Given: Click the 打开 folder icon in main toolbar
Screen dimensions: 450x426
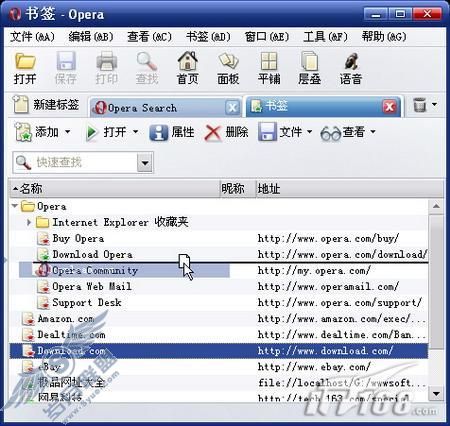Looking at the screenshot, I should (25, 61).
